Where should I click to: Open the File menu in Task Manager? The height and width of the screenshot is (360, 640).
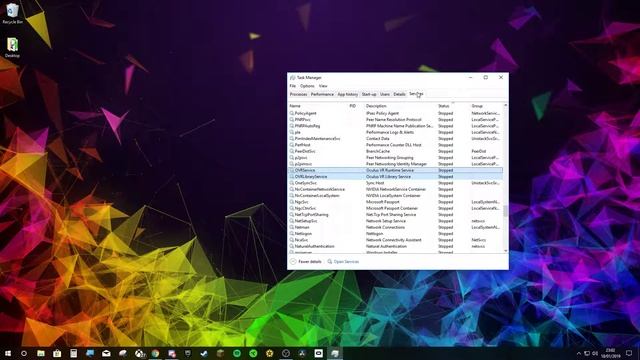pyautogui.click(x=293, y=86)
